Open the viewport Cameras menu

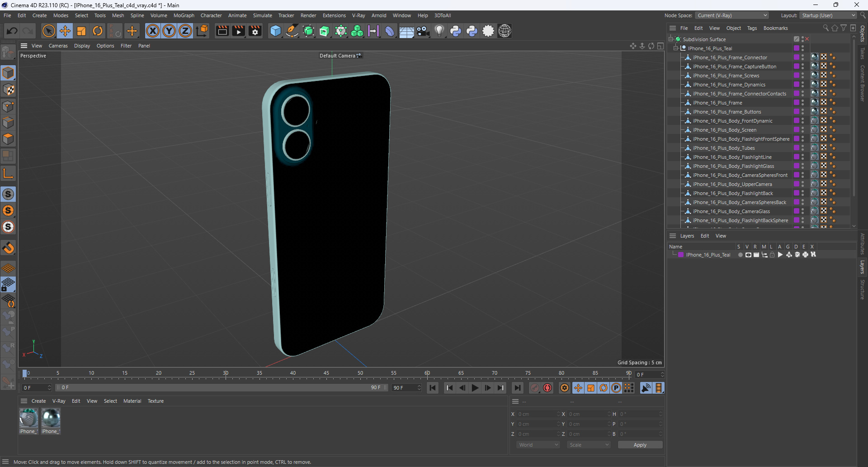[x=58, y=46]
